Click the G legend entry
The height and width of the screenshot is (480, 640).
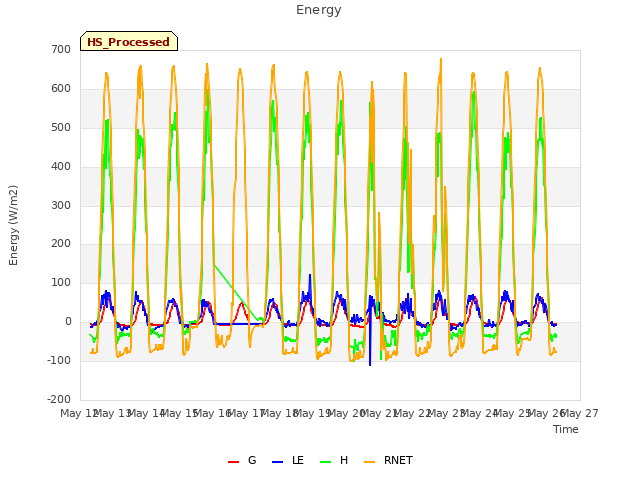[242, 460]
